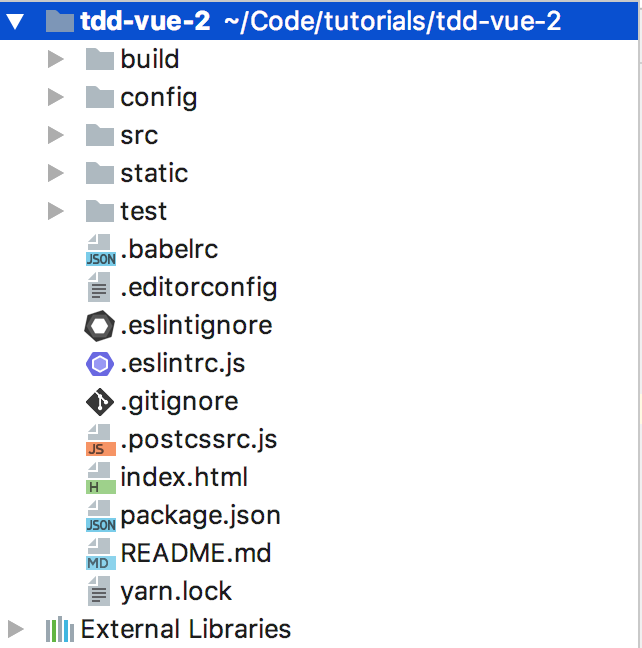Click the External Libraries bars icon

pos(60,630)
